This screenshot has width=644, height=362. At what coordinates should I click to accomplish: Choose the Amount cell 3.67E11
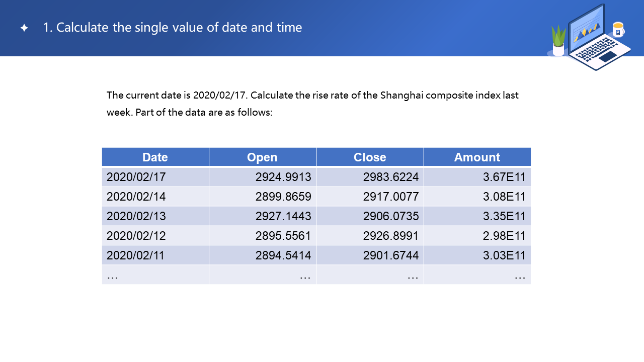(477, 176)
